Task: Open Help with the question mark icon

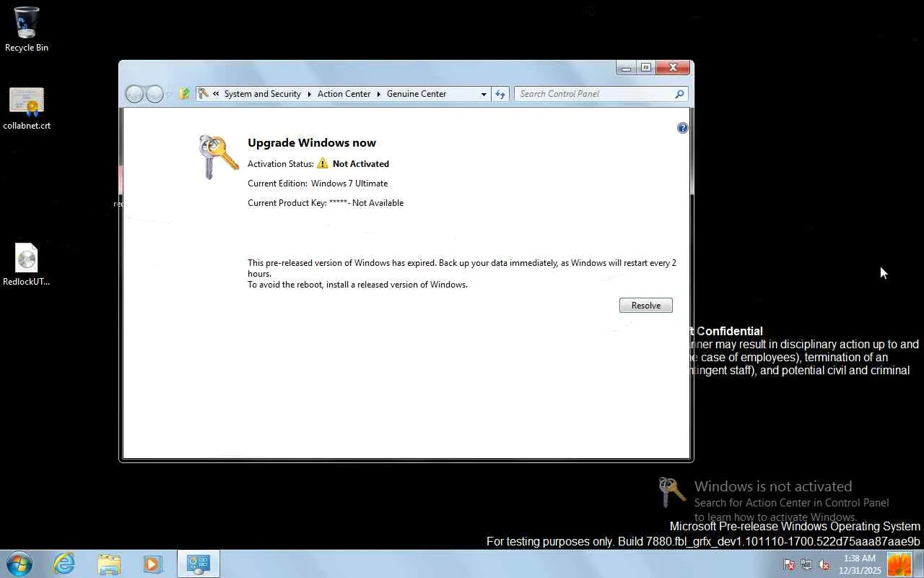Action: tap(682, 128)
